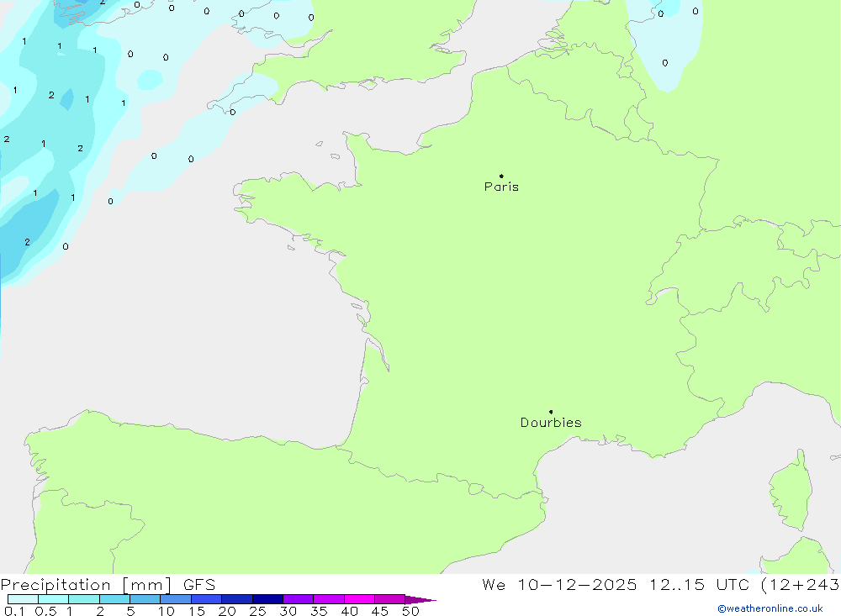This screenshot has height=616, width=841.
Task: Click the We 10-12-2025 date label
Action: pos(559,585)
